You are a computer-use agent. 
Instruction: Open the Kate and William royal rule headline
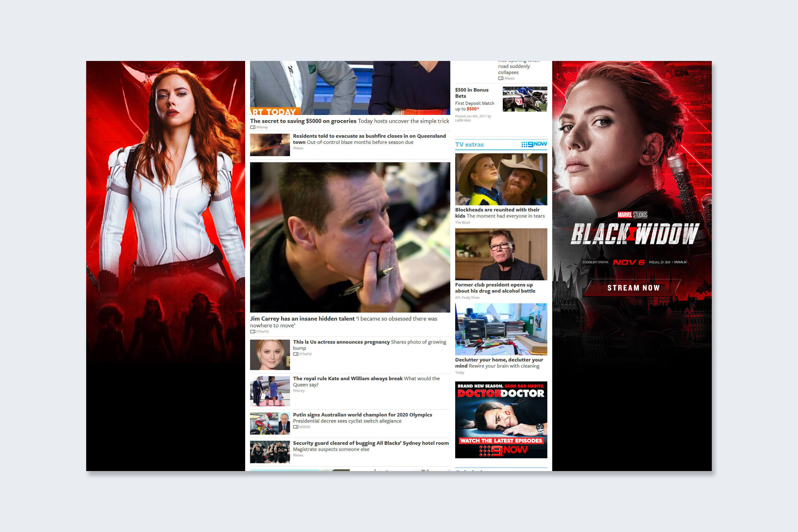point(347,378)
